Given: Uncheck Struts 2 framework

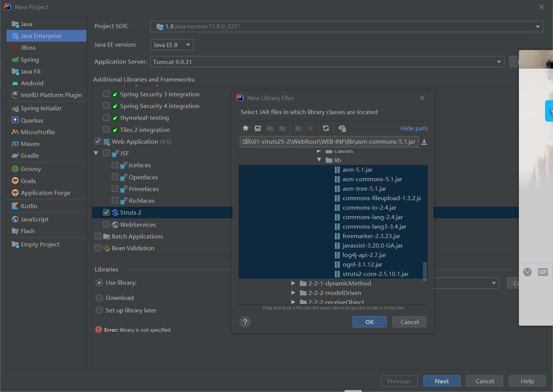Looking at the screenshot, I should (x=106, y=212).
